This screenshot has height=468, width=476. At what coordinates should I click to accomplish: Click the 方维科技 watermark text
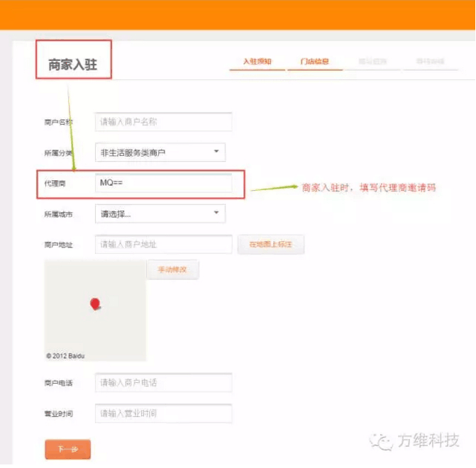click(x=428, y=440)
